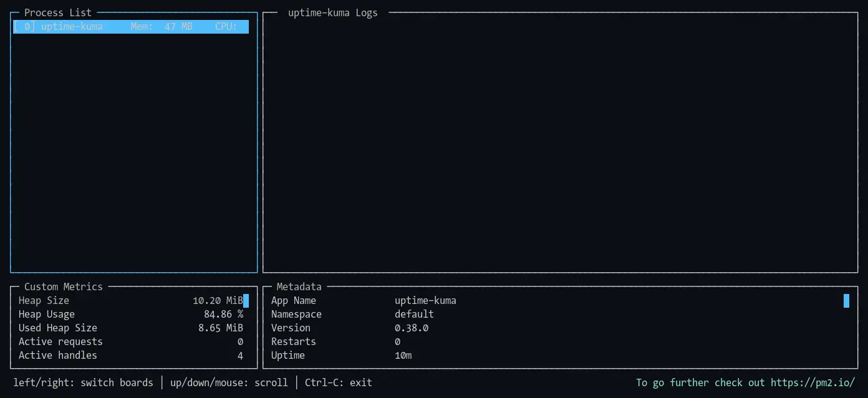Open the https://pm2.io/ link
868x398 pixels.
point(813,382)
